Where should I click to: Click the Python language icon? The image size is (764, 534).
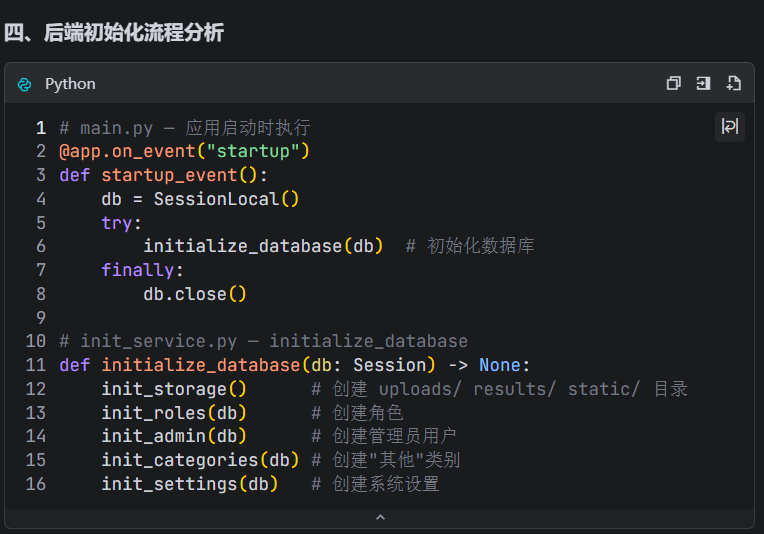click(24, 84)
